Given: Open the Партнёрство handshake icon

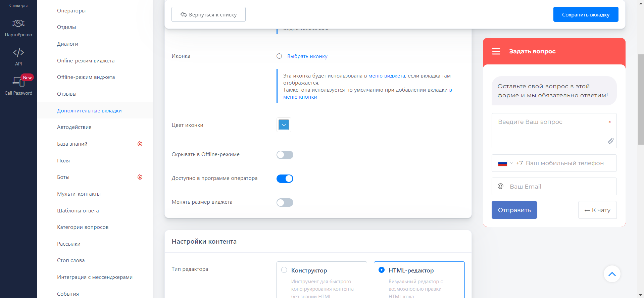Looking at the screenshot, I should pos(18,23).
